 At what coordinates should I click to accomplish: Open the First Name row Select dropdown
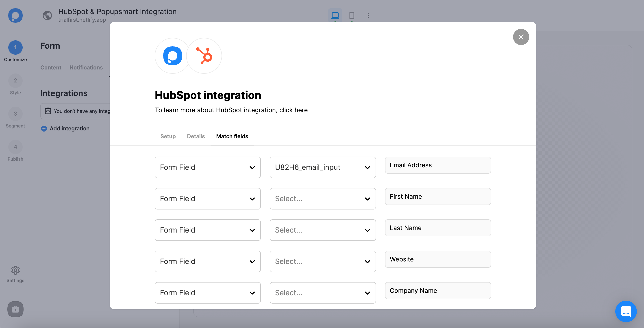click(322, 198)
